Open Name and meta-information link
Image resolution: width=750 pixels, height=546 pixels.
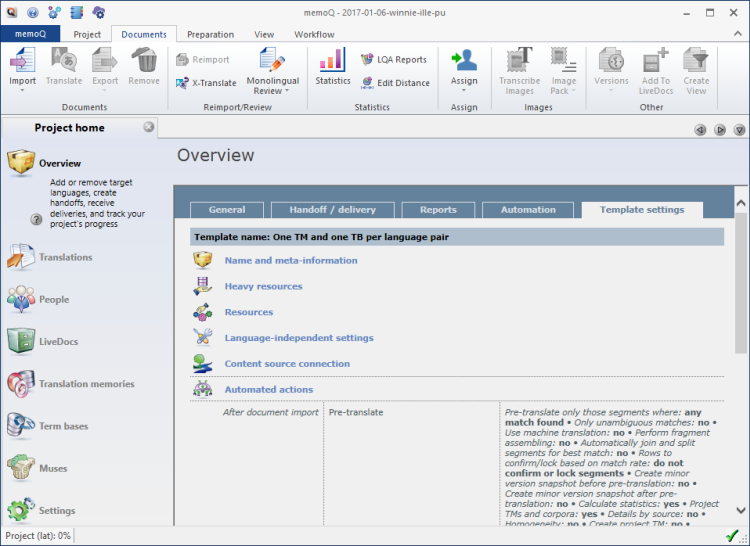[290, 261]
